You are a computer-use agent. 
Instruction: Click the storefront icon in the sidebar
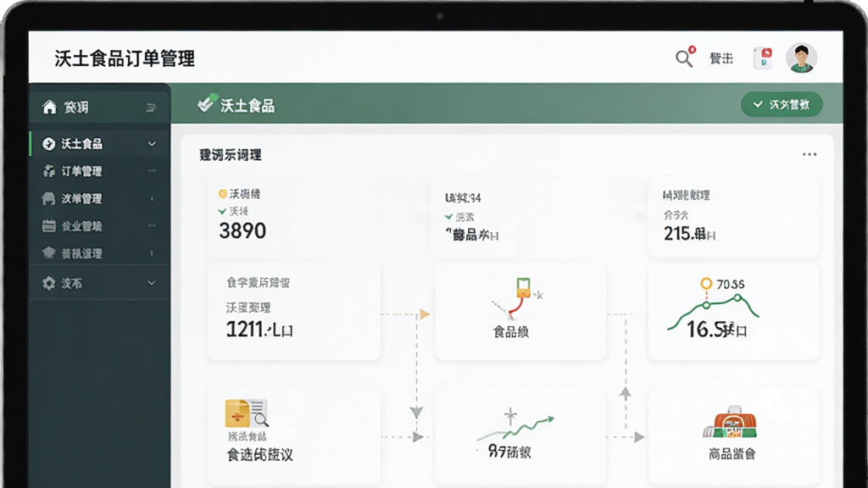pyautogui.click(x=48, y=198)
